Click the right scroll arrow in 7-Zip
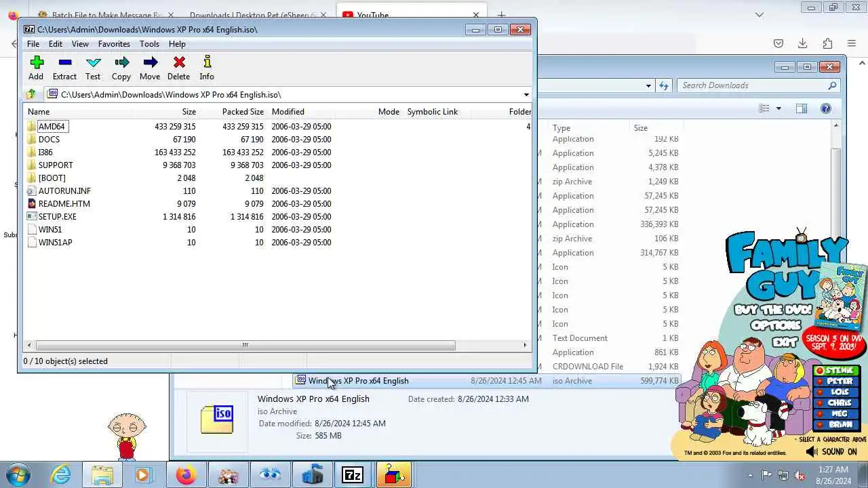Viewport: 868px width, 488px height. point(525,345)
